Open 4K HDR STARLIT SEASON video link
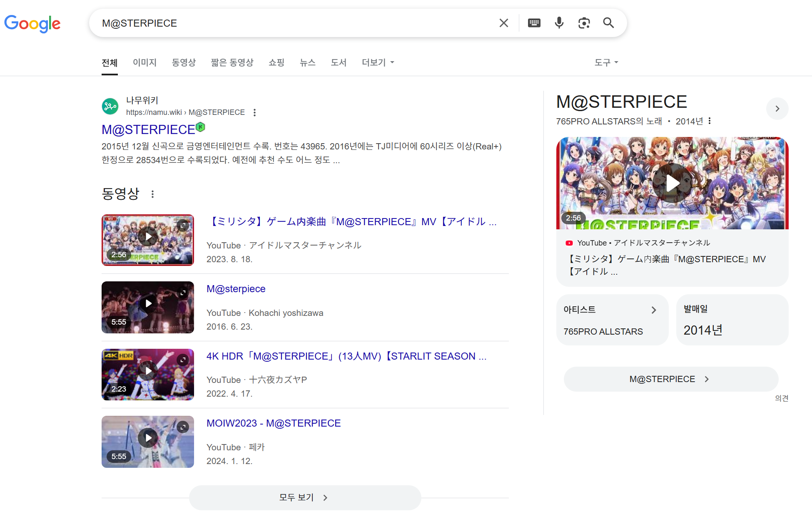 pos(346,356)
